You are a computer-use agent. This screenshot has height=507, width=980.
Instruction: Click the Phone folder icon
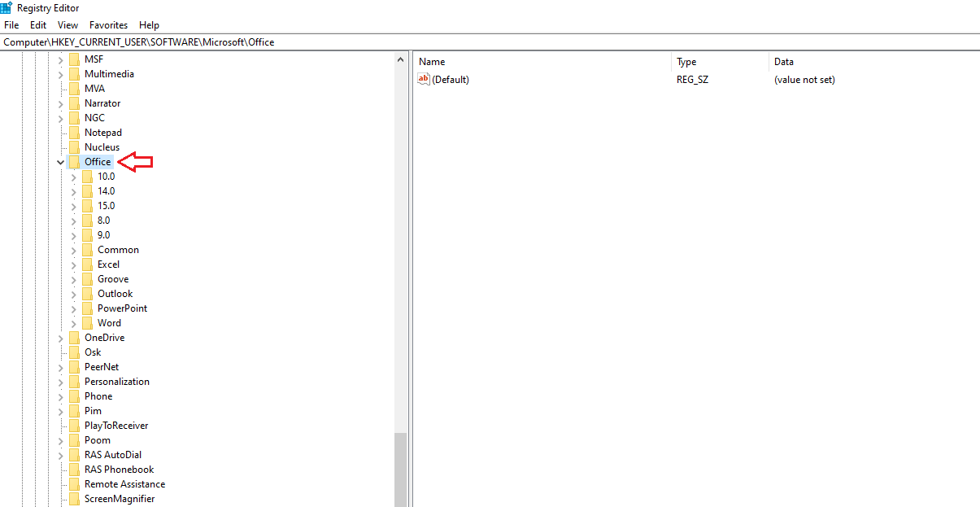(75, 396)
